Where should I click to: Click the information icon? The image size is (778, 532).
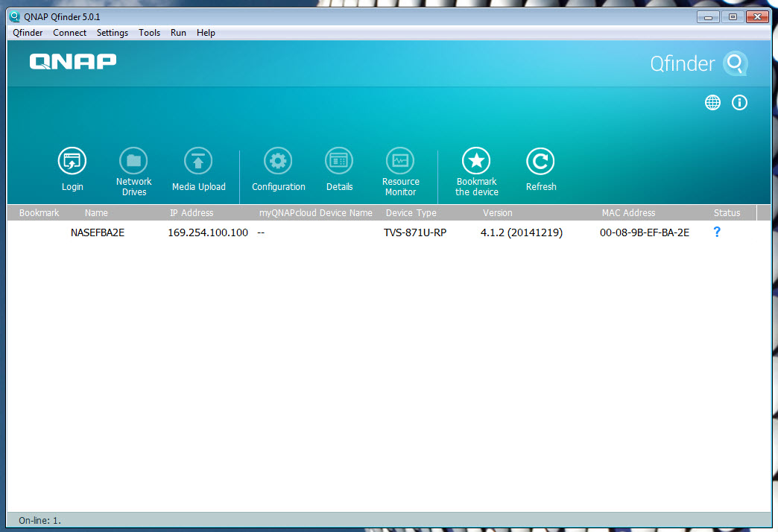[739, 103]
